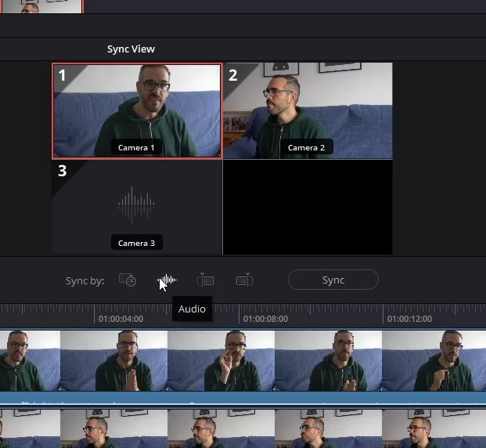The image size is (486, 448).
Task: Click the empty fourth camera slot
Action: tap(308, 208)
